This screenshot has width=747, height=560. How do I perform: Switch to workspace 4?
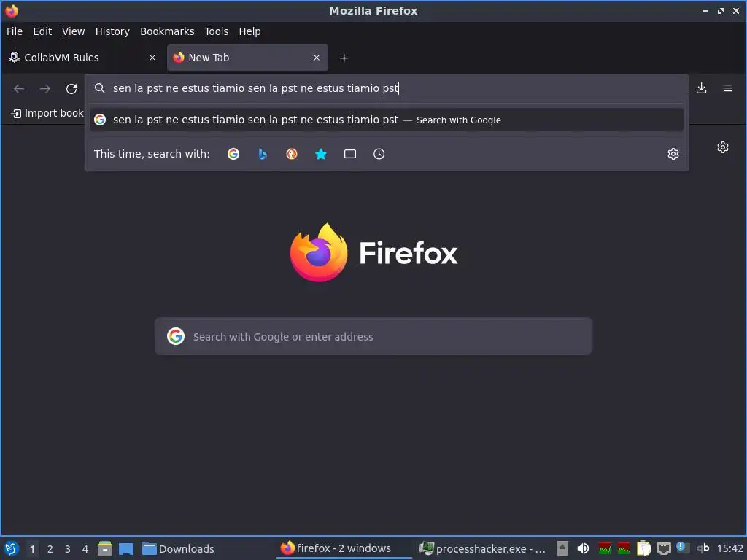pos(85,549)
